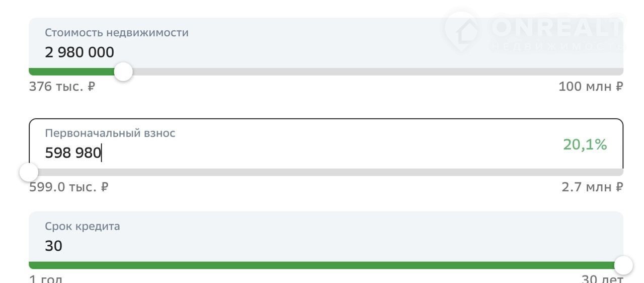
Task: Click the "100 млн ₽" maximum label
Action: [591, 87]
